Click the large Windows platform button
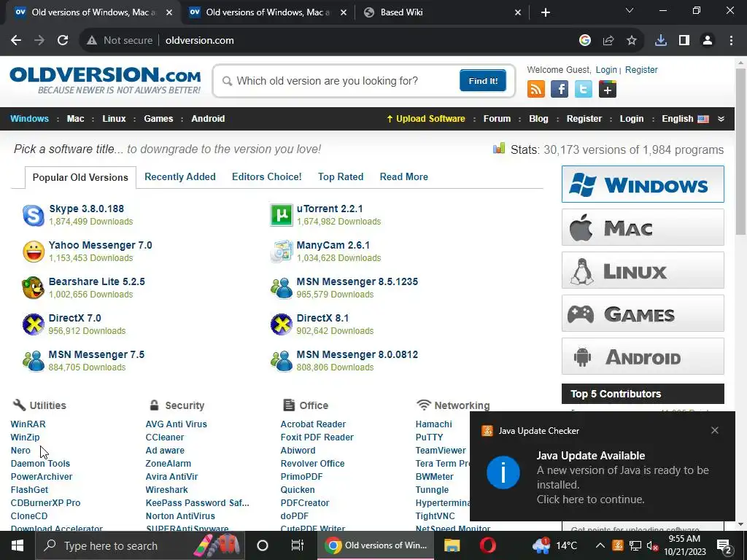 click(643, 184)
